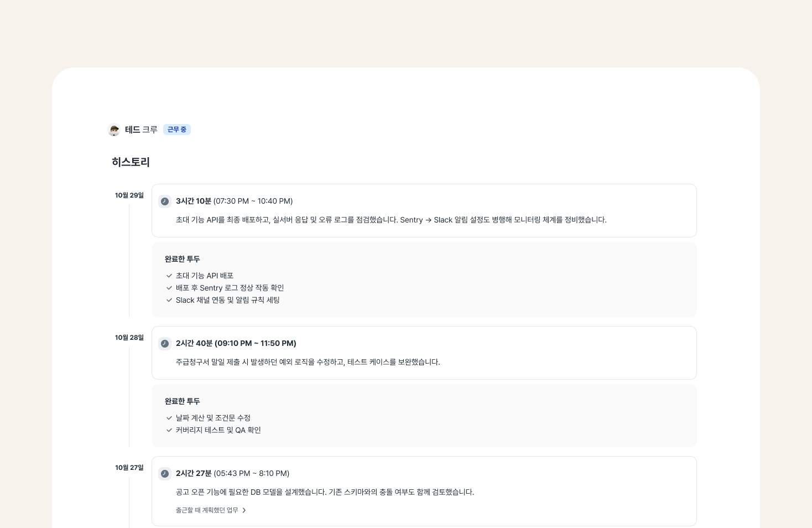Select the 테드 크루 name label
Image resolution: width=812 pixels, height=528 pixels.
[x=141, y=130]
